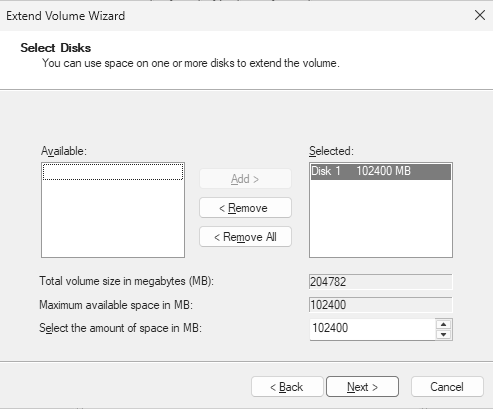The image size is (493, 409).
Task: Close the Extend Volume Wizard window
Action: (x=480, y=15)
